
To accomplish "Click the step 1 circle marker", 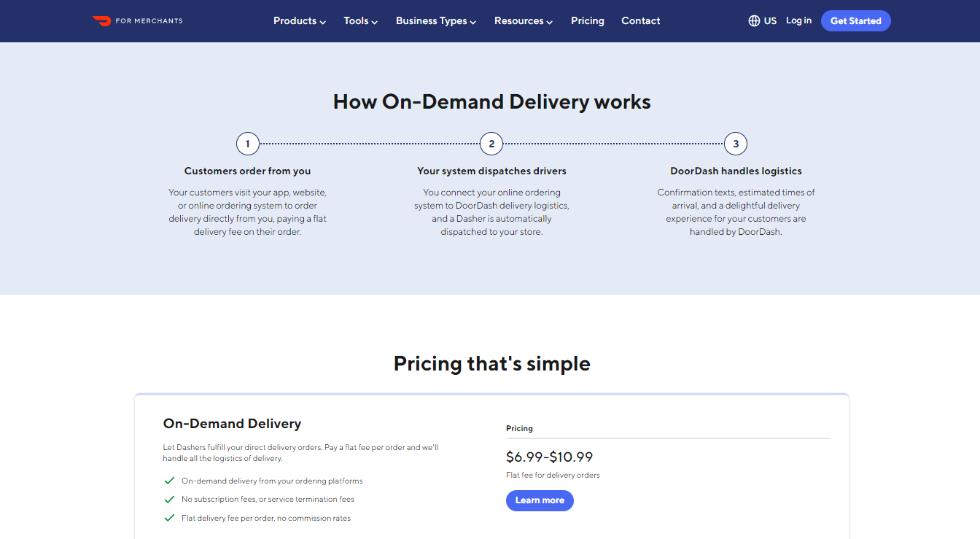I will [248, 144].
